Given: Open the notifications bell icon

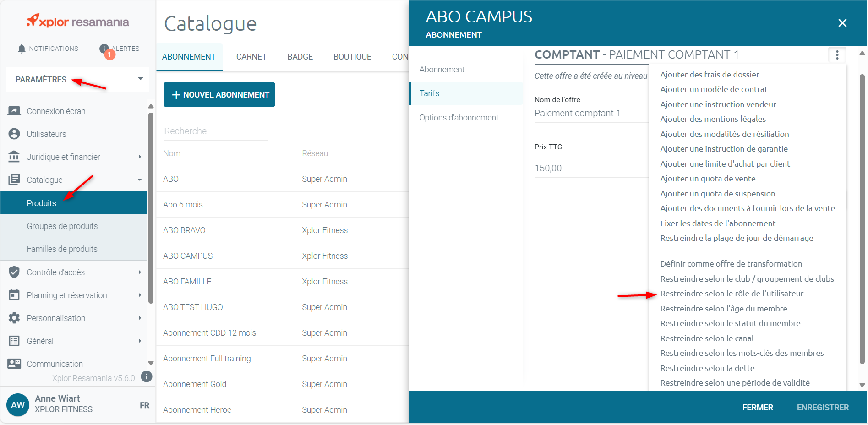Looking at the screenshot, I should [22, 49].
